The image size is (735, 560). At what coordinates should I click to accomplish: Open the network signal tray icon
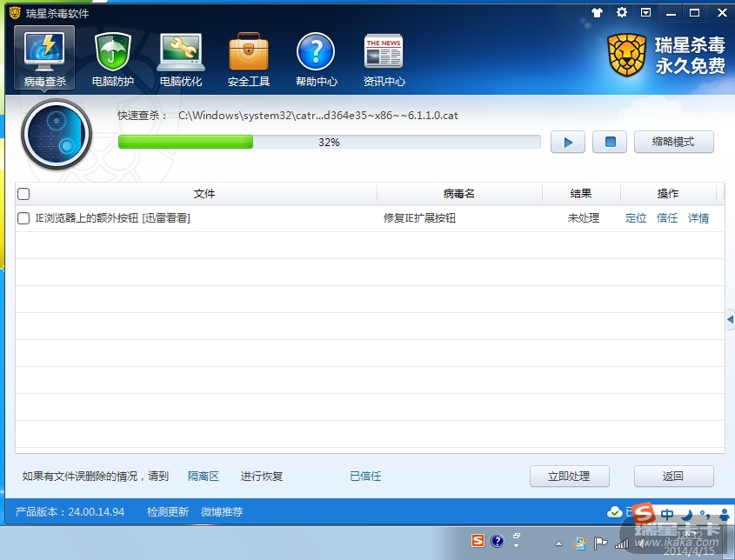click(622, 543)
